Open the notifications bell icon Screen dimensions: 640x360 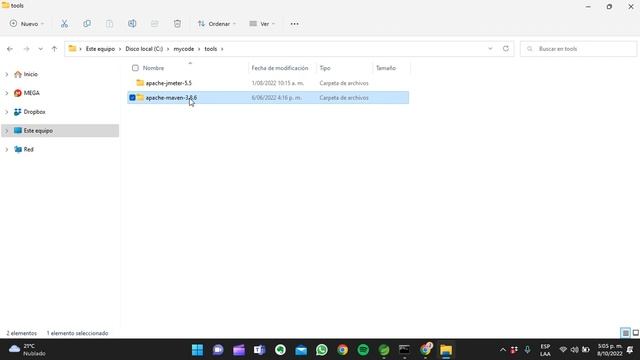pos(630,350)
